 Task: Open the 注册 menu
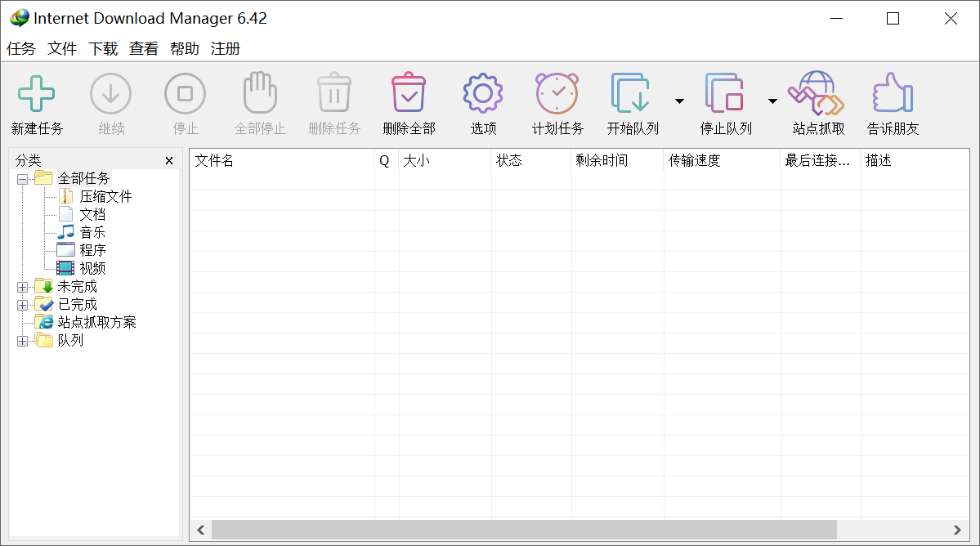coord(225,49)
